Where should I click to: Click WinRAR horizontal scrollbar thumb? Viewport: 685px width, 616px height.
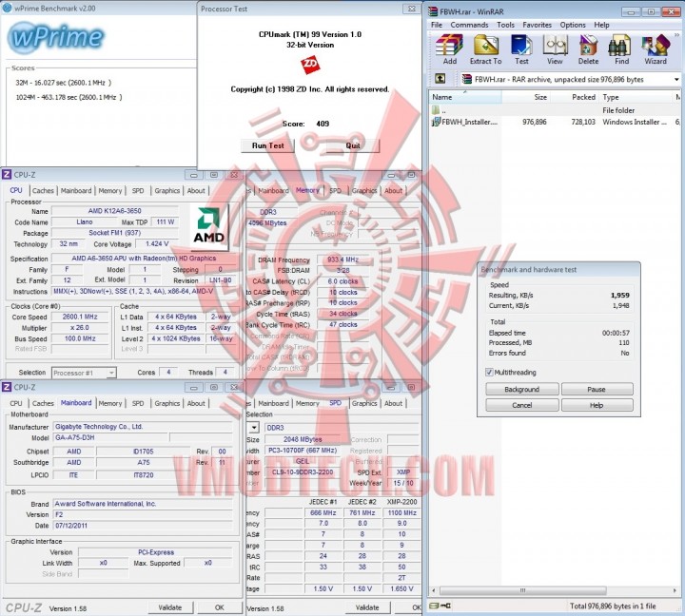tap(522, 590)
